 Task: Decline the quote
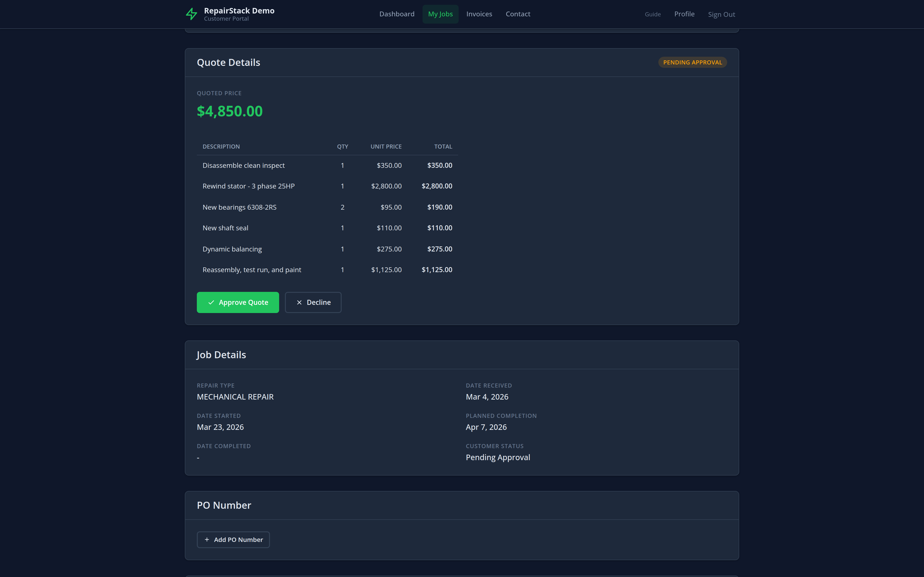coord(313,302)
